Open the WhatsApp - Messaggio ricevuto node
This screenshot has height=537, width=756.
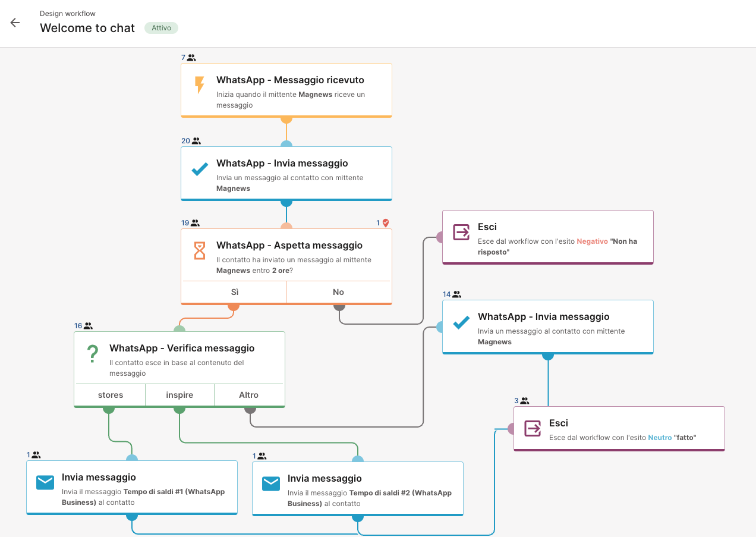(x=290, y=80)
